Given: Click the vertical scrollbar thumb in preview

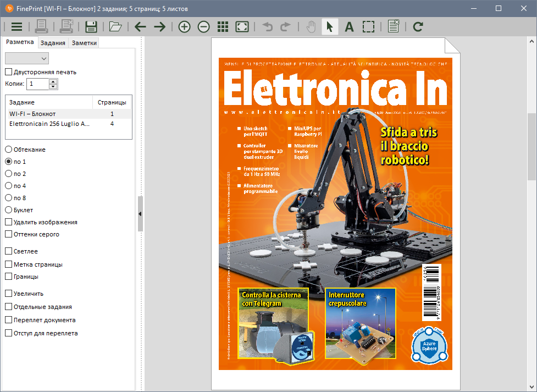Looking at the screenshot, I should [532, 147].
